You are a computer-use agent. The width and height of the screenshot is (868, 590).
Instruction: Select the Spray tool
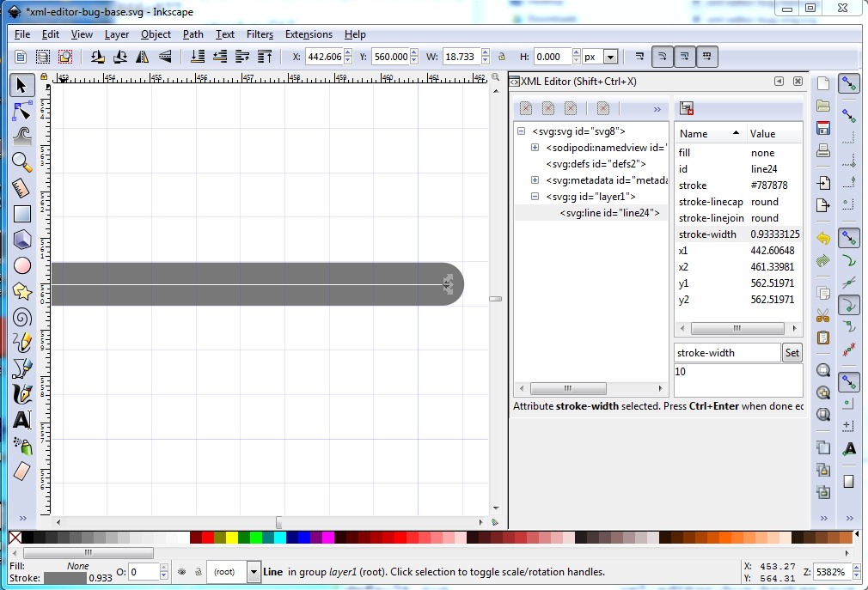21,446
